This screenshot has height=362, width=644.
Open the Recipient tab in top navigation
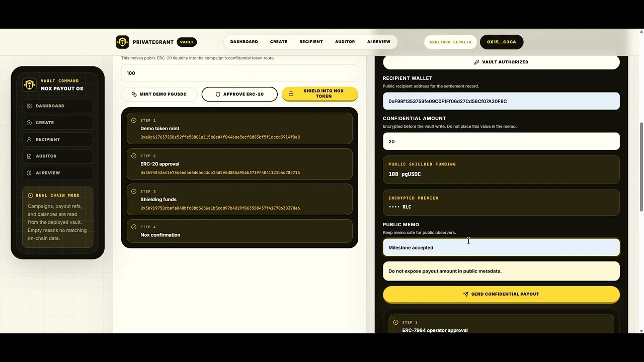pos(311,42)
